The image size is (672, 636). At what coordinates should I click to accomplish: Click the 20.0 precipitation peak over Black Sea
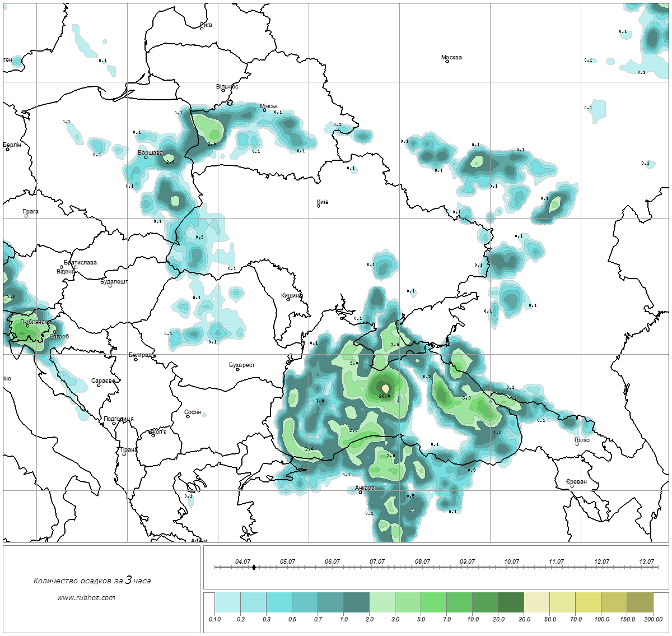tap(385, 388)
